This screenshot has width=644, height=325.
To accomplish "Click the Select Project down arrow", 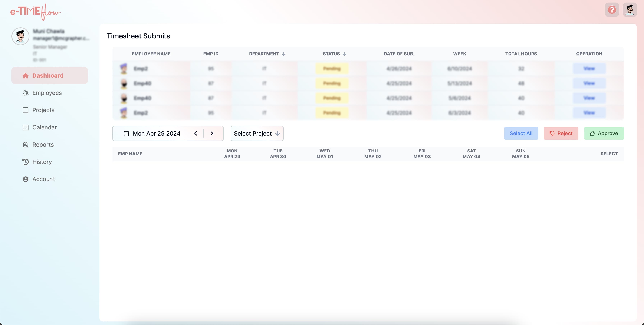I will pos(277,133).
